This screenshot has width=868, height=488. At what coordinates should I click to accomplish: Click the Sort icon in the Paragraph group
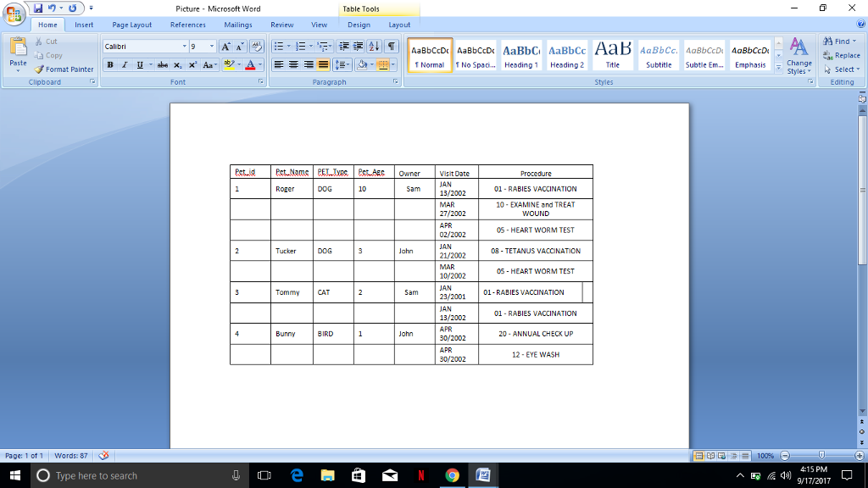click(374, 47)
